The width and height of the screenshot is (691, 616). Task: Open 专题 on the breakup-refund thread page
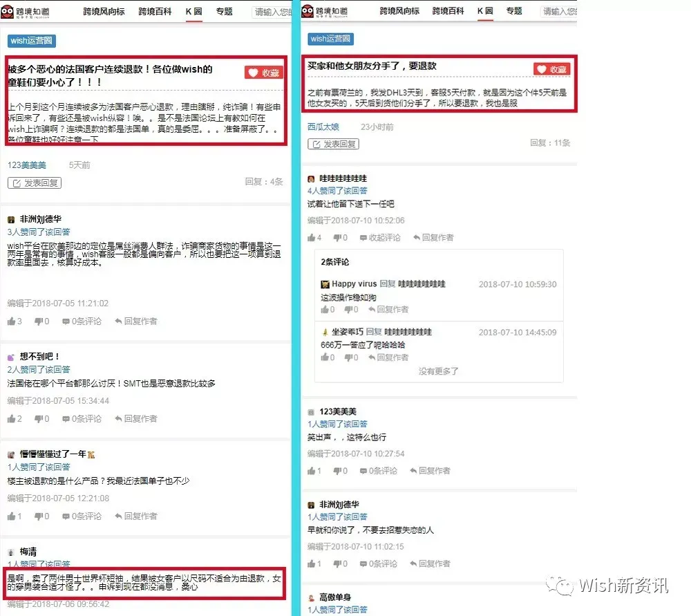pos(514,11)
